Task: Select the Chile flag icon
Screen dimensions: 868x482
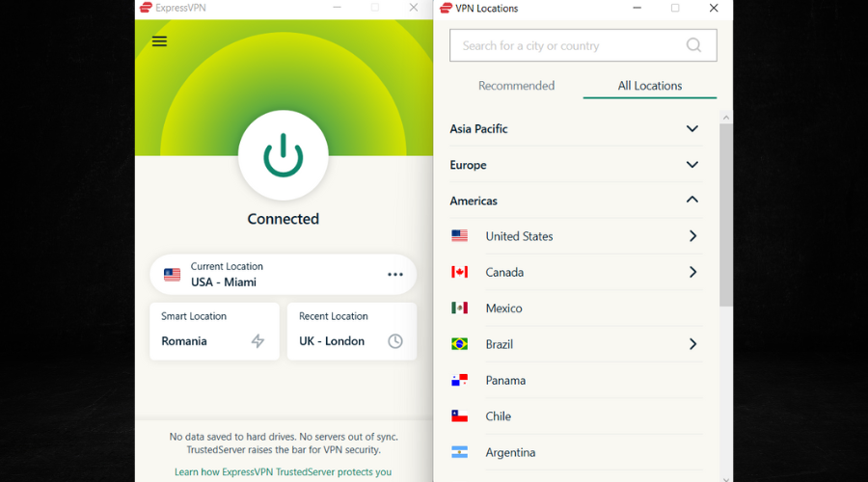Action: point(459,416)
